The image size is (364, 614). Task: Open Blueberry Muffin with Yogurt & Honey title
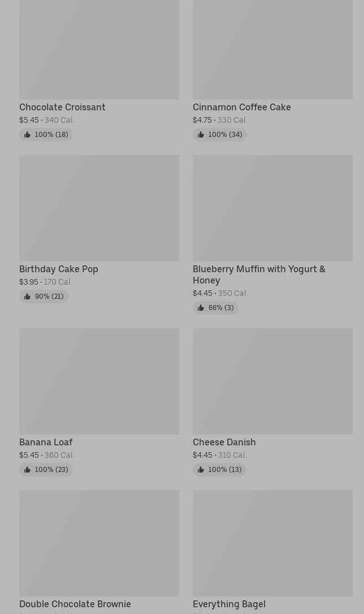click(x=259, y=274)
